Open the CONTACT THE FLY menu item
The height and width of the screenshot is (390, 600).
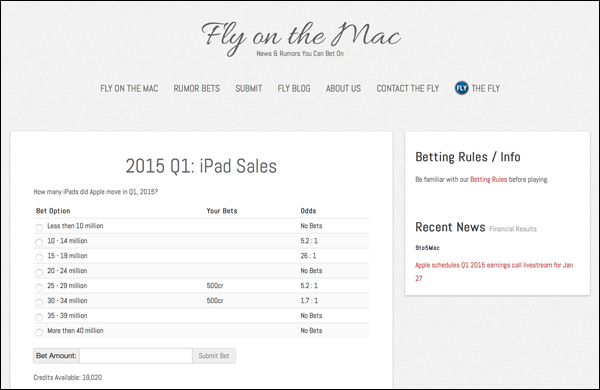click(408, 88)
